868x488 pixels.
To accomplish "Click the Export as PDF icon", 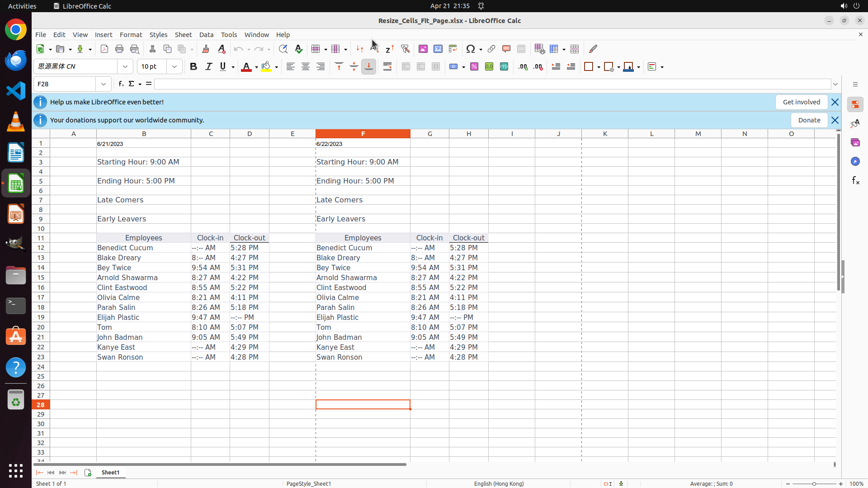I will point(104,49).
